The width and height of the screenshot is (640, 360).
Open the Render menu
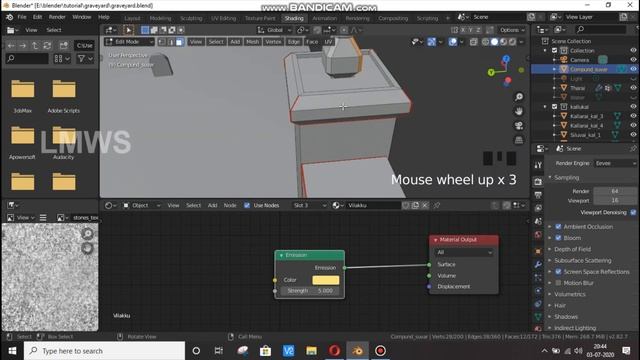point(57,17)
